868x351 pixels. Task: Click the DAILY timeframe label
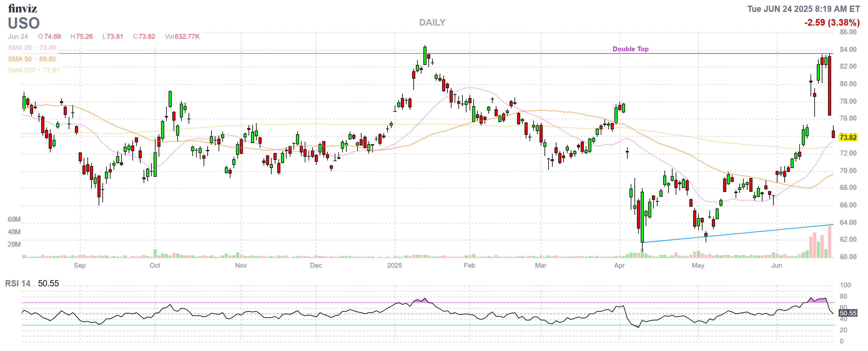432,22
